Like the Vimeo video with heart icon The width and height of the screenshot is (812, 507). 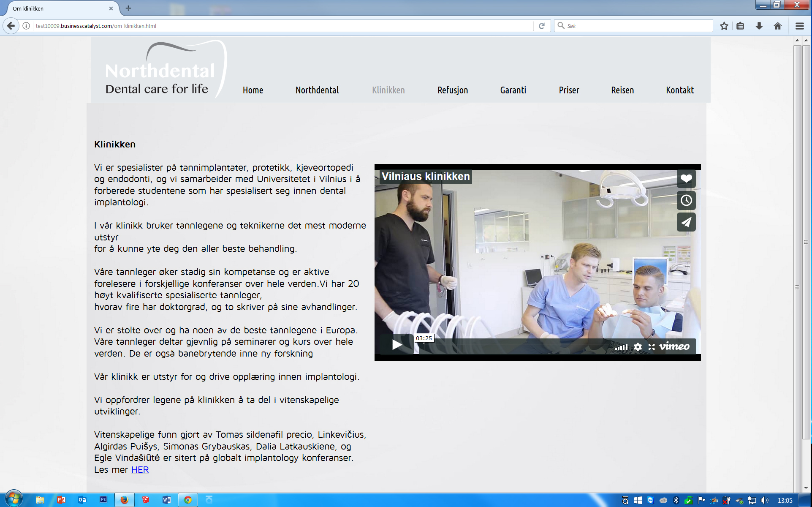[x=686, y=178]
